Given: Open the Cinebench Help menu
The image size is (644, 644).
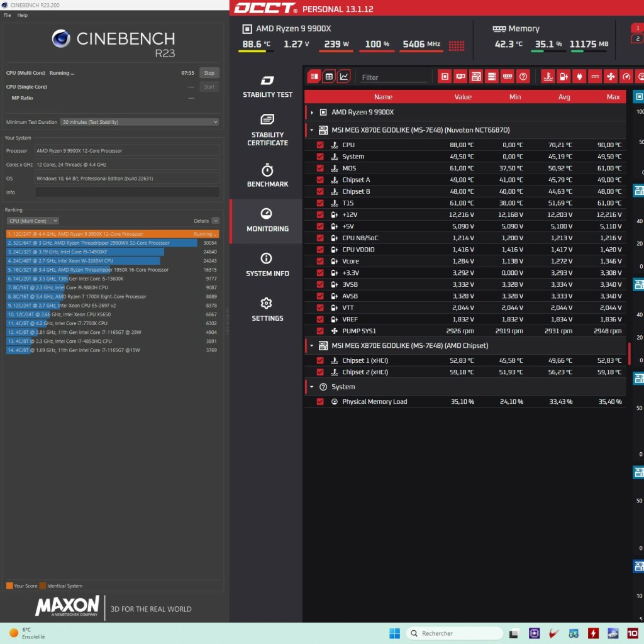Looking at the screenshot, I should click(23, 15).
